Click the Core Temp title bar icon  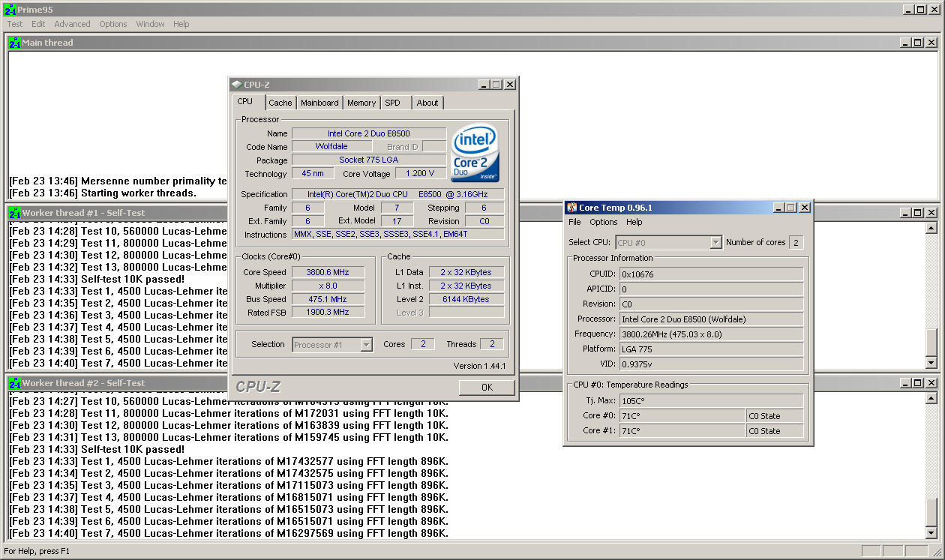pyautogui.click(x=571, y=208)
